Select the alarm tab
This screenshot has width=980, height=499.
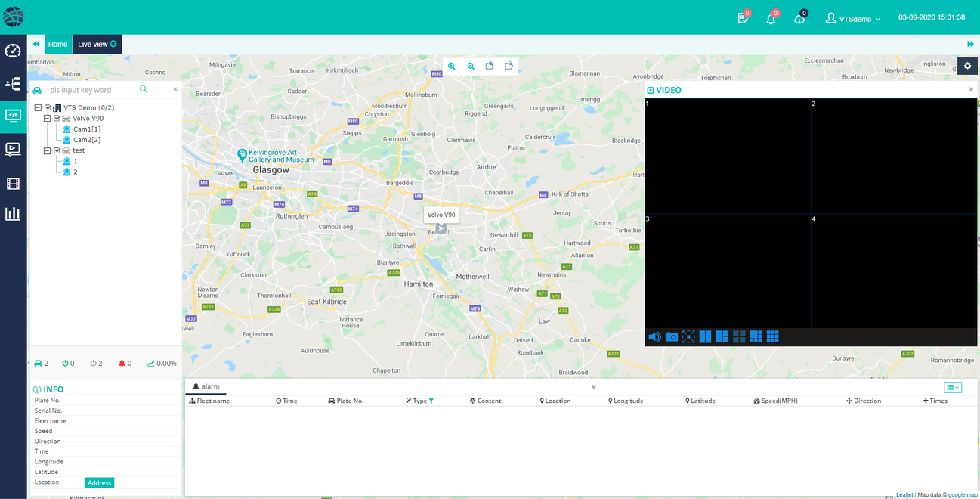[x=206, y=386]
